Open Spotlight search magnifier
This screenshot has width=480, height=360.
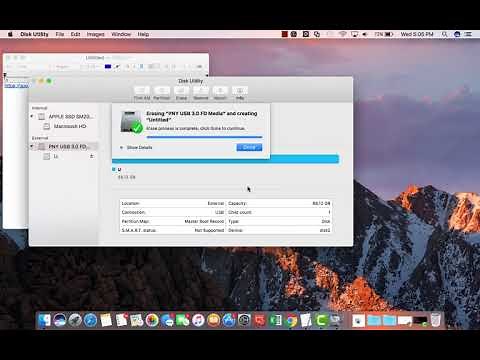(x=444, y=34)
